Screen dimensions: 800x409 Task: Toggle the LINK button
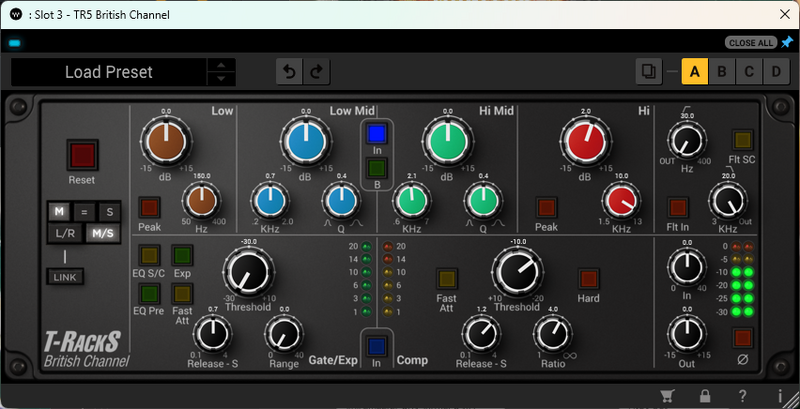click(65, 277)
